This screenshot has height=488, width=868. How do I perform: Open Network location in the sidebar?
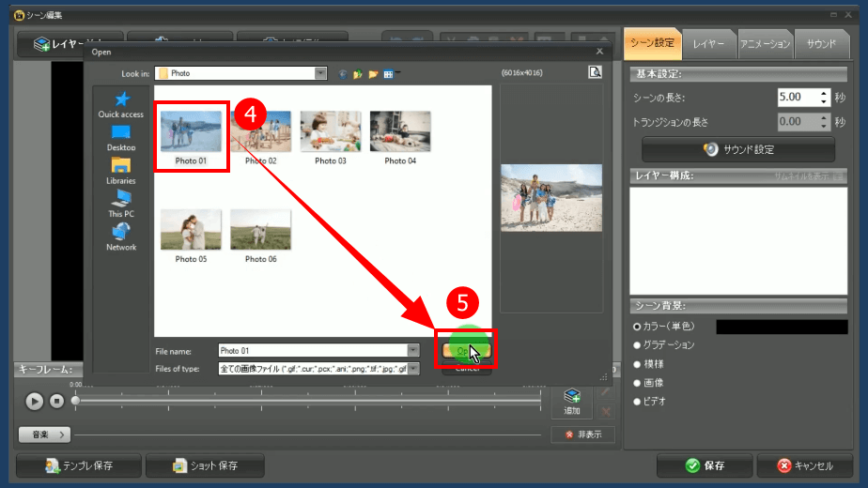(x=120, y=236)
